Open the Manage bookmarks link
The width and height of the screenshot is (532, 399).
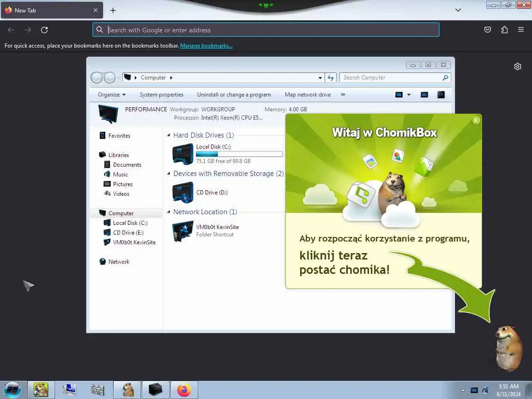[x=206, y=46]
